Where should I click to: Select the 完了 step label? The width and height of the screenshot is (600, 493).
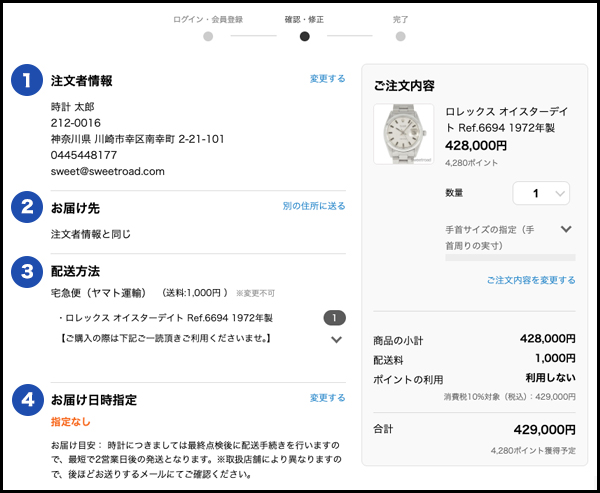[x=400, y=19]
